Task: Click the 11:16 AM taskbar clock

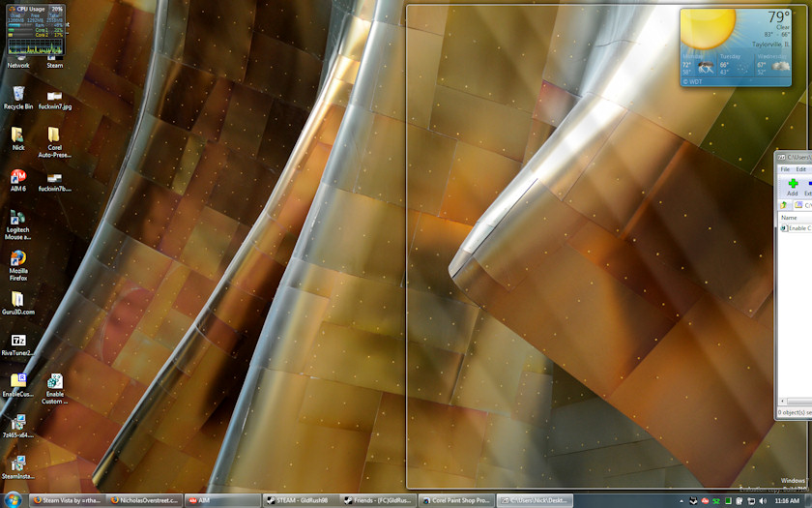Action: point(787,501)
